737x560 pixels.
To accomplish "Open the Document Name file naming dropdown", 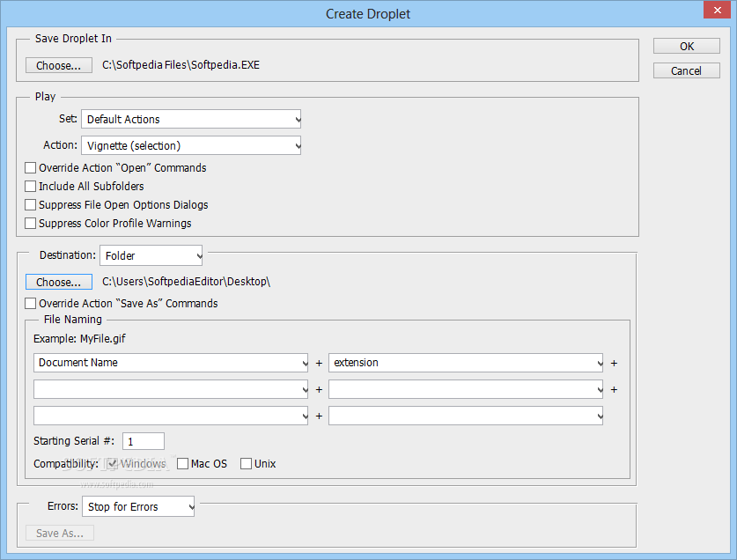I will click(x=171, y=363).
